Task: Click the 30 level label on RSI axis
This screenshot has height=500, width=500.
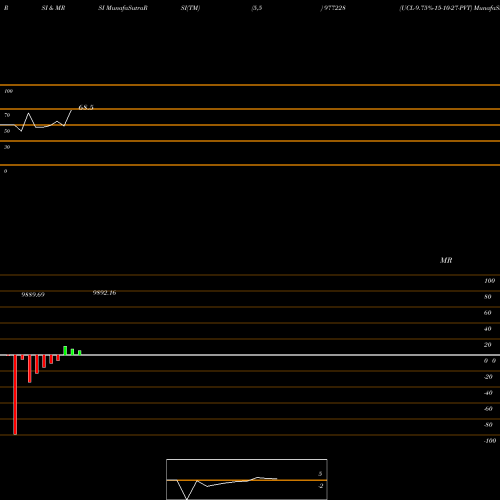Action: pos(7,147)
